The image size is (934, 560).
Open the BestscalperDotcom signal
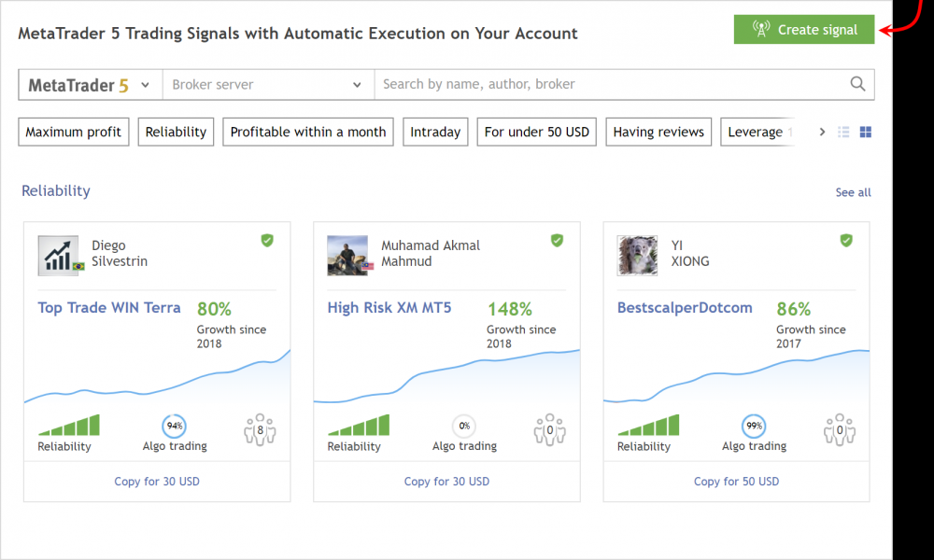point(685,308)
